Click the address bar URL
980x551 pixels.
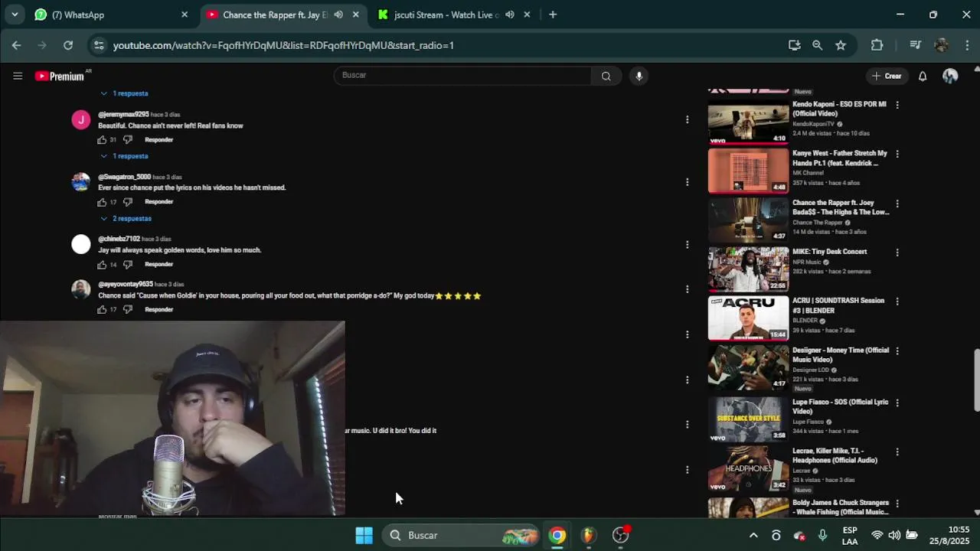[x=283, y=45]
